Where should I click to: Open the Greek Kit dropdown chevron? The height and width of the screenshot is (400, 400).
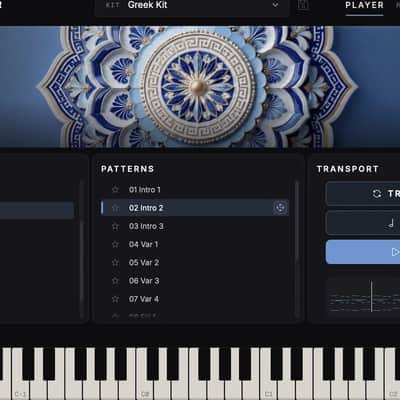pos(275,5)
